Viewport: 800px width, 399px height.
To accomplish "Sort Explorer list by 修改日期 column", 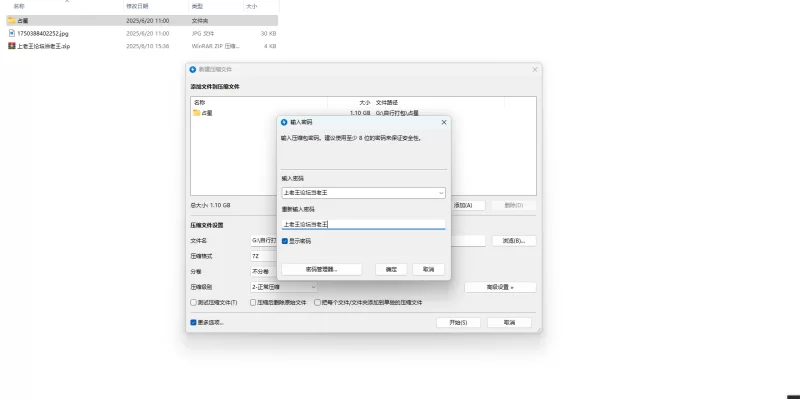I will [137, 6].
